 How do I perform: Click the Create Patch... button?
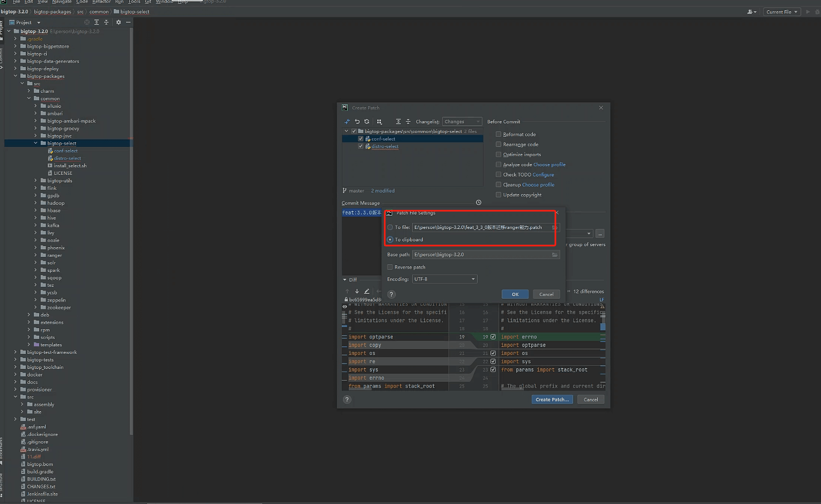(x=552, y=399)
